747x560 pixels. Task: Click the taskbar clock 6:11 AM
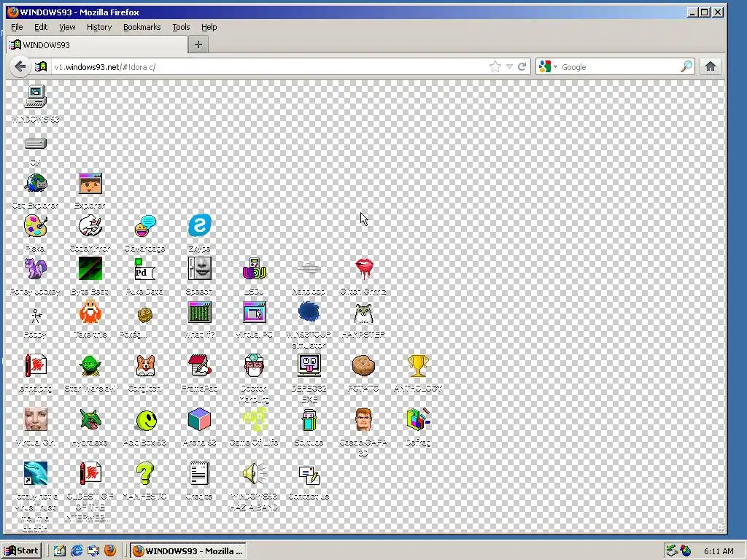click(719, 551)
